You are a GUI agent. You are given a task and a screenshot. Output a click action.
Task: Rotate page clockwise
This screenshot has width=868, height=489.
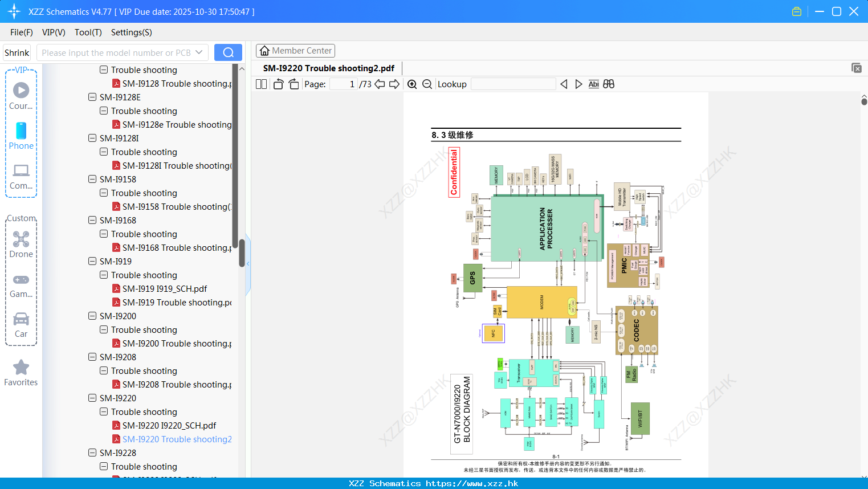294,84
